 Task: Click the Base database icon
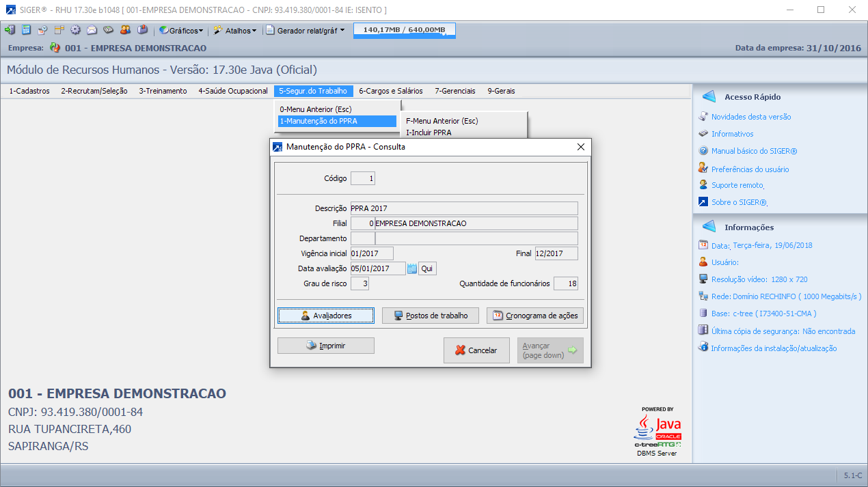pos(703,313)
